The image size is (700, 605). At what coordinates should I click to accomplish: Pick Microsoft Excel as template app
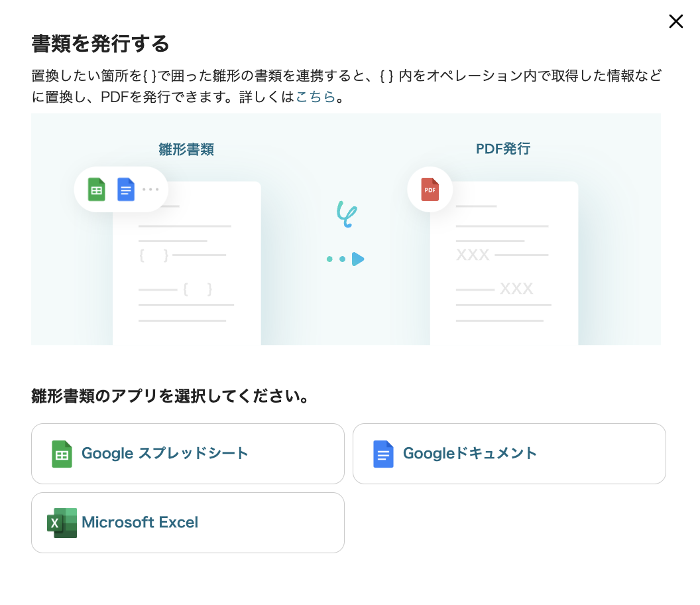tap(188, 523)
